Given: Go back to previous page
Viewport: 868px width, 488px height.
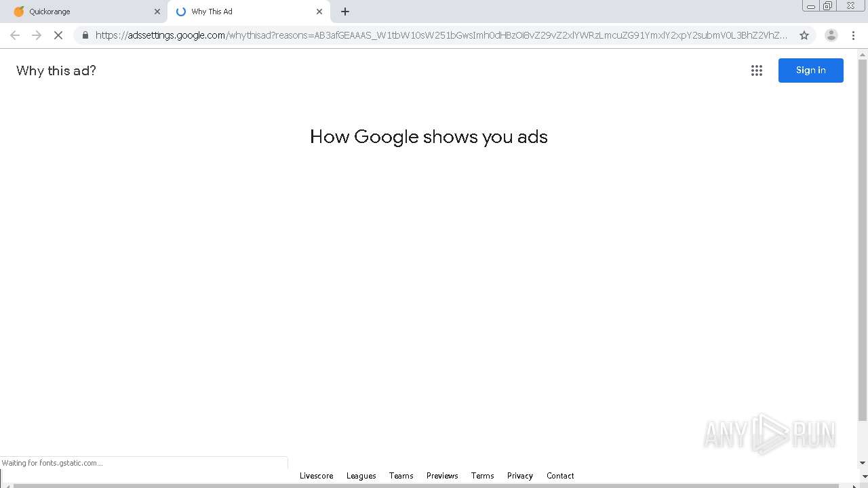Looking at the screenshot, I should click(x=15, y=35).
